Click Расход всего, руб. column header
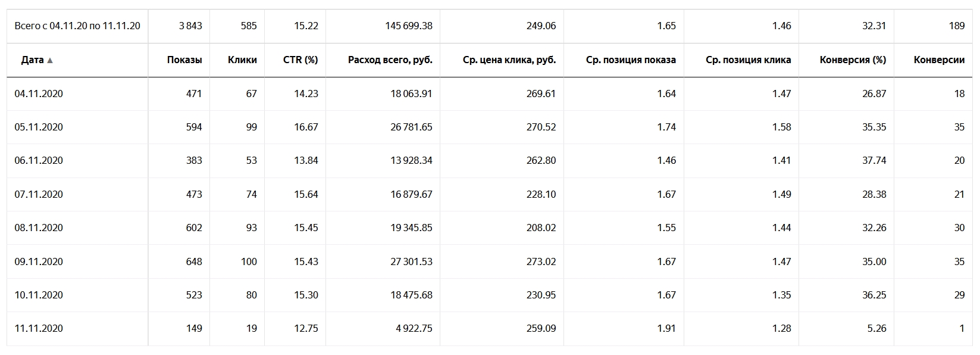Viewport: 980px width, 355px height. point(390,60)
